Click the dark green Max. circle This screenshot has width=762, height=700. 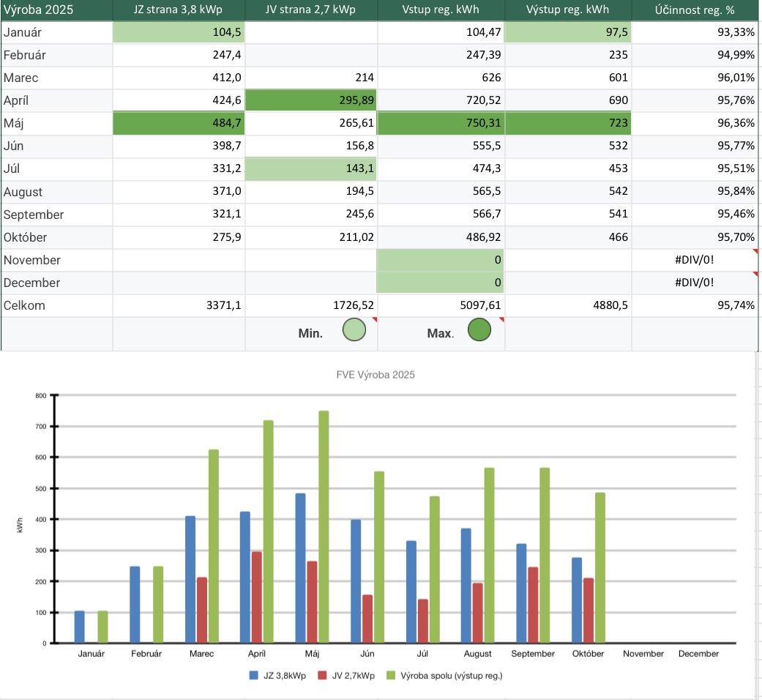click(x=479, y=332)
